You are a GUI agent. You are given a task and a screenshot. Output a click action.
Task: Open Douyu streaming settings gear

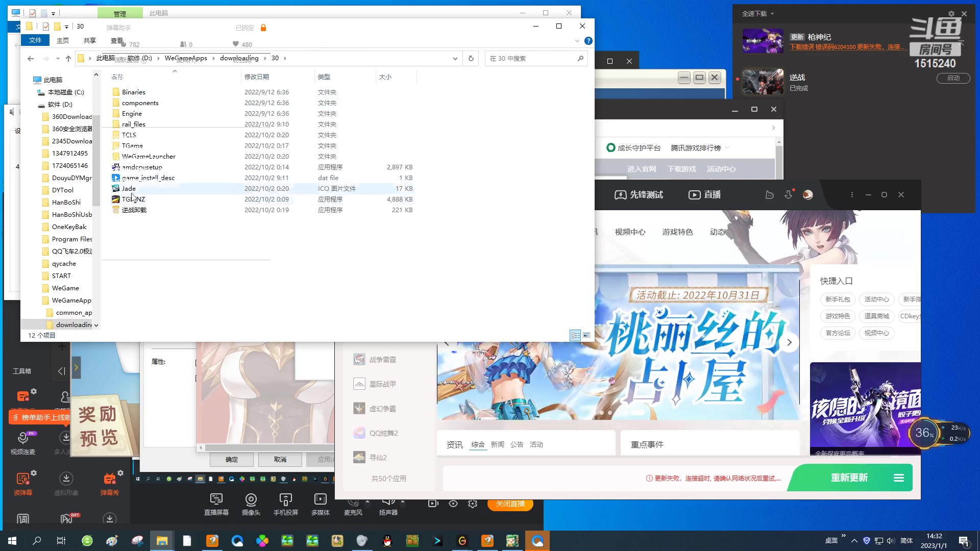pyautogui.click(x=473, y=504)
